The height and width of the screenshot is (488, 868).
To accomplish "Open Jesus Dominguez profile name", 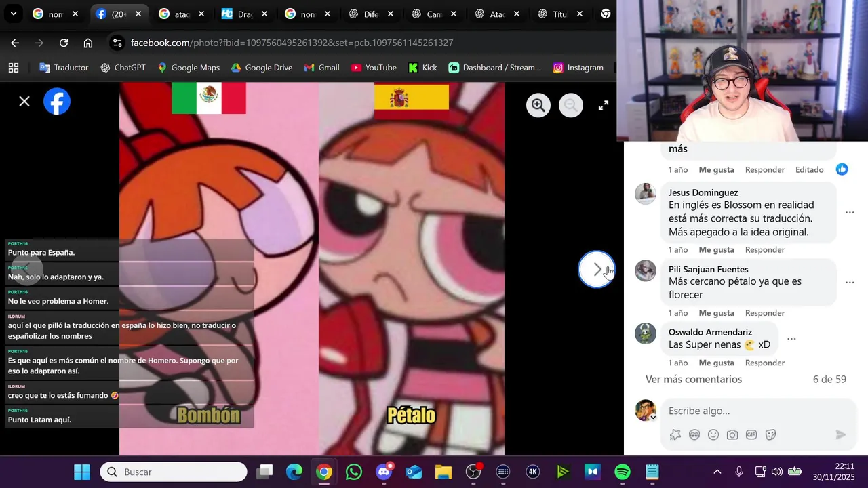I will 703,192.
